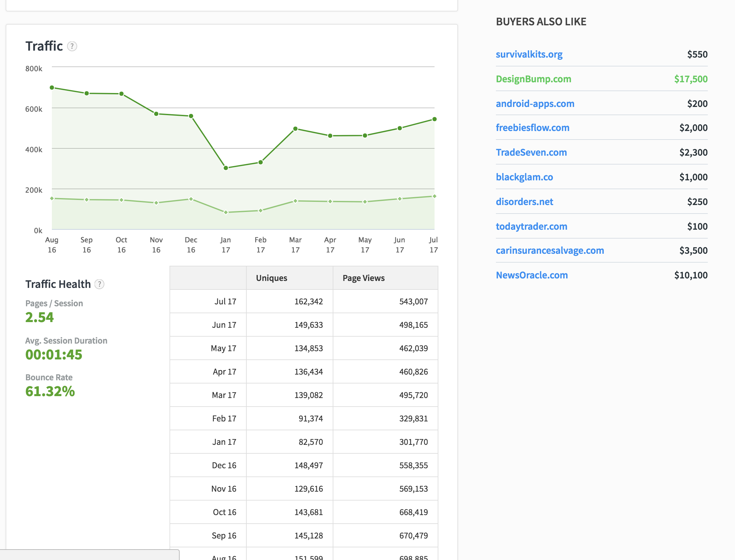Open the DesignBump.com listing link
Image resolution: width=735 pixels, height=560 pixels.
point(533,79)
